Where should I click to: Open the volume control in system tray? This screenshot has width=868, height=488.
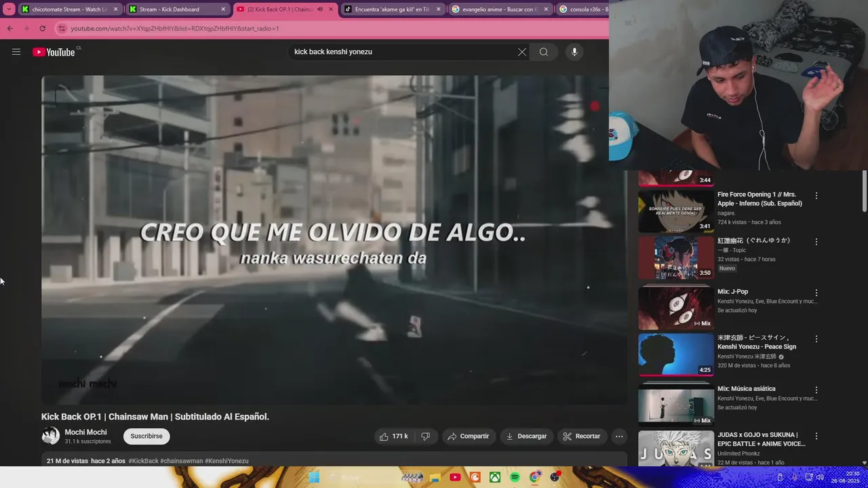820,477
